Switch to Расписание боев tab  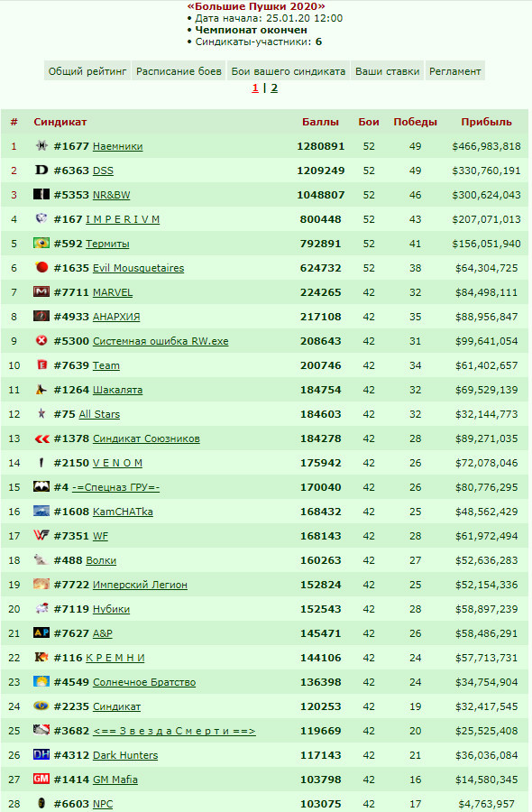179,71
